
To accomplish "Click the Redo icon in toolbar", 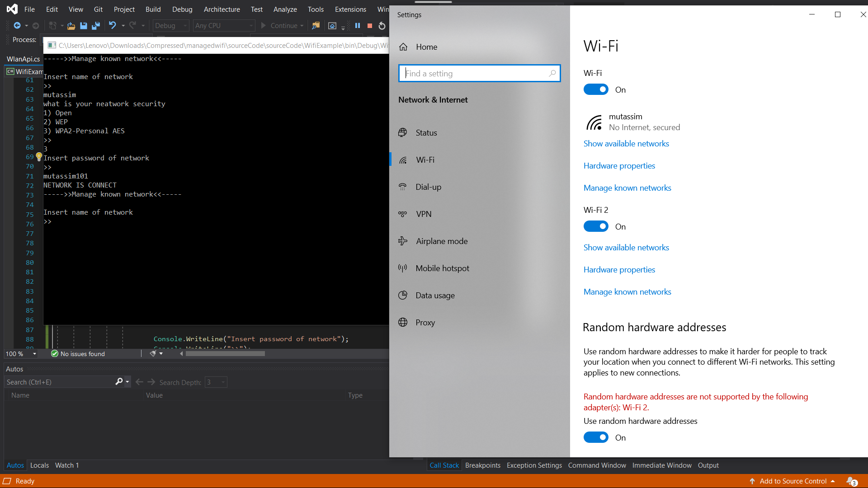I will (x=132, y=25).
